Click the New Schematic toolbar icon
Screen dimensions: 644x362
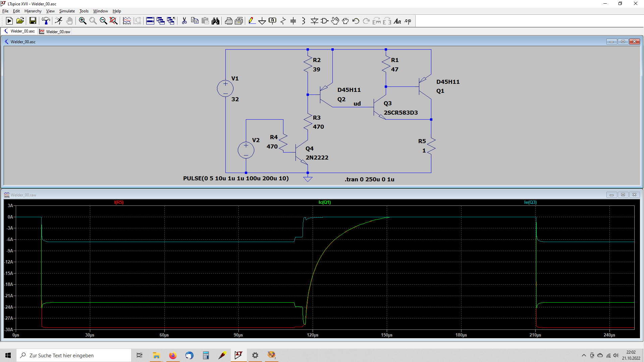point(9,21)
